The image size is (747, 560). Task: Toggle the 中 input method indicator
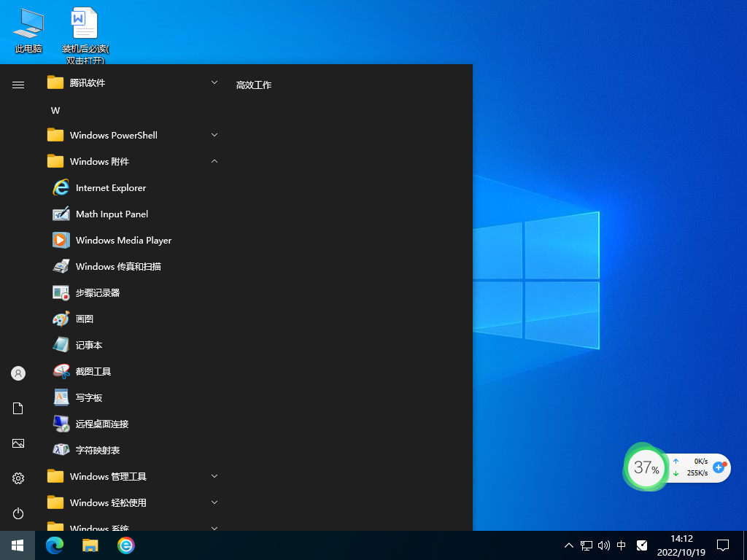pyautogui.click(x=621, y=545)
